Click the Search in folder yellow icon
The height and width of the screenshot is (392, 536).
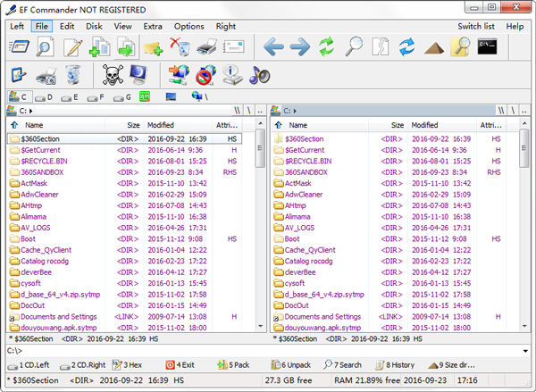460,46
